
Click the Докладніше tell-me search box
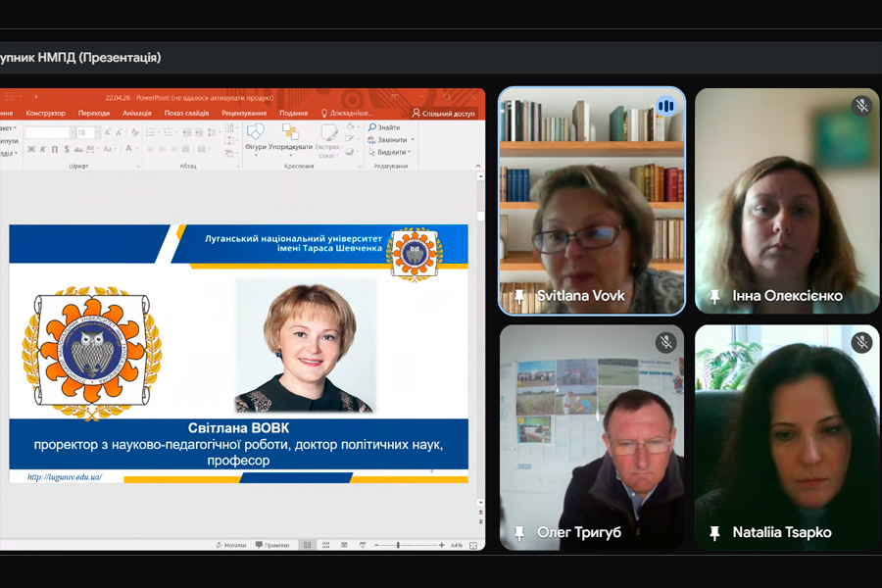pos(347,113)
